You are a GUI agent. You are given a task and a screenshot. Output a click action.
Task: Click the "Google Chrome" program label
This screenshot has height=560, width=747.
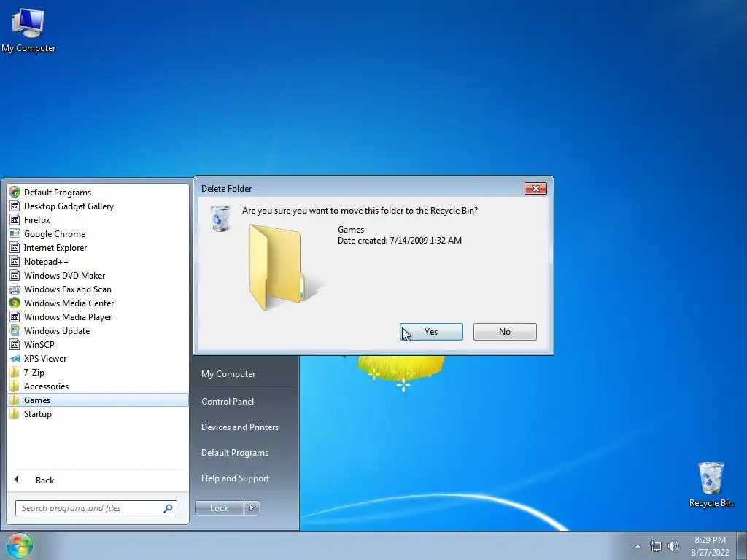click(x=55, y=234)
